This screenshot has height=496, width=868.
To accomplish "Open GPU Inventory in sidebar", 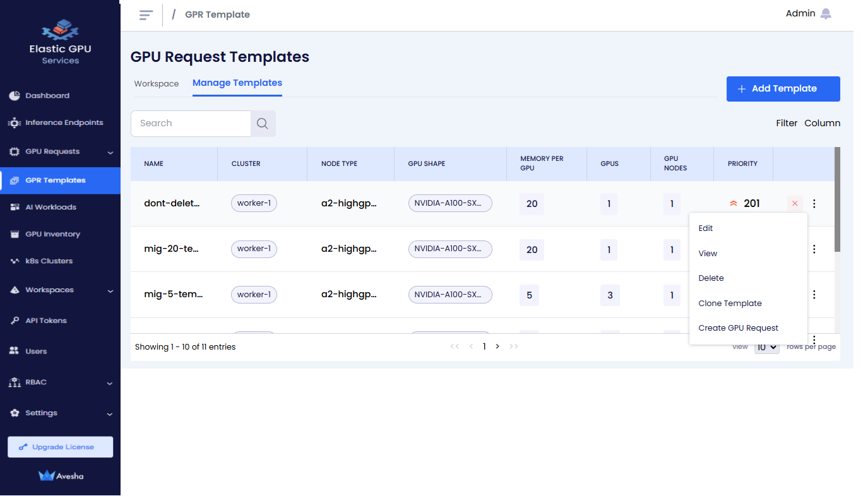I will [x=52, y=234].
